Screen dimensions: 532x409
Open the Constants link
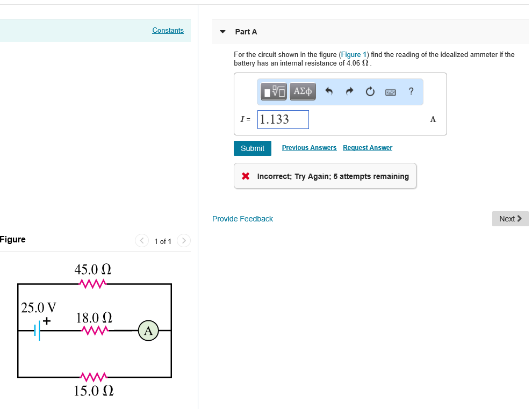click(168, 30)
